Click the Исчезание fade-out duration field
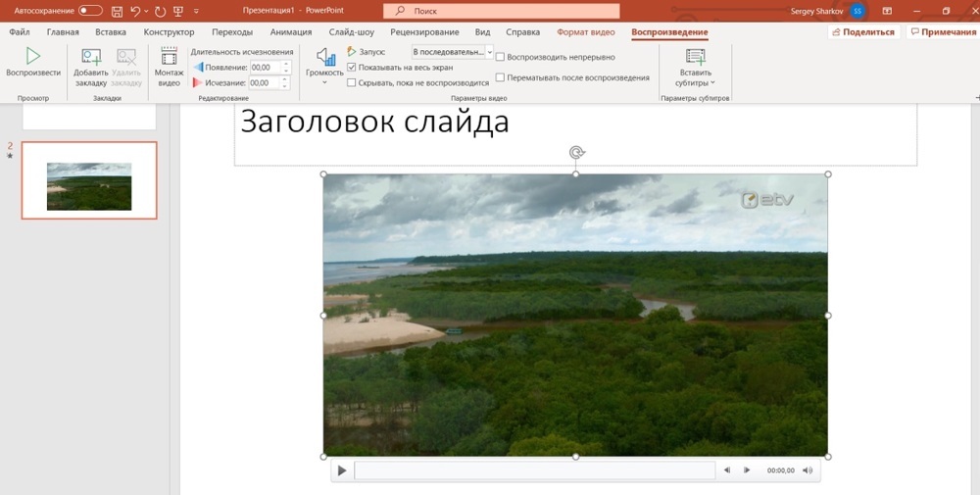Screen dimensions: 980x495 266,82
